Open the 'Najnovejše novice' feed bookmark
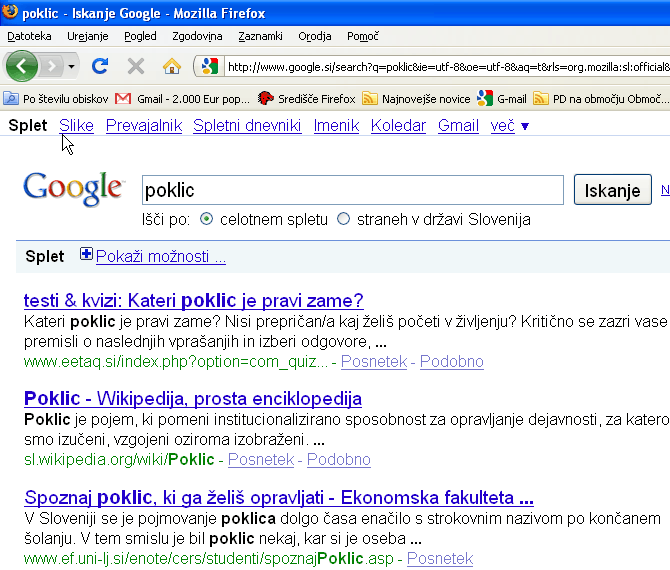Image resolution: width=670 pixels, height=570 pixels. 416,99
